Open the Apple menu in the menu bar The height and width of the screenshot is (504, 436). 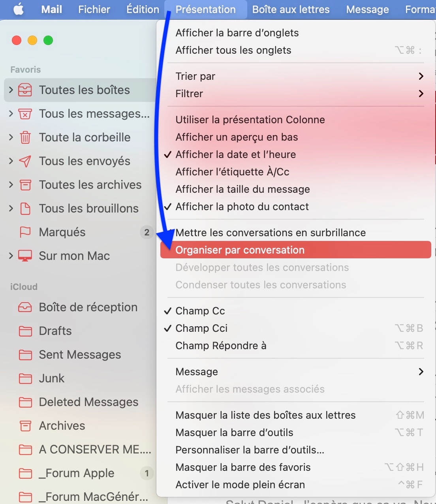tap(19, 9)
